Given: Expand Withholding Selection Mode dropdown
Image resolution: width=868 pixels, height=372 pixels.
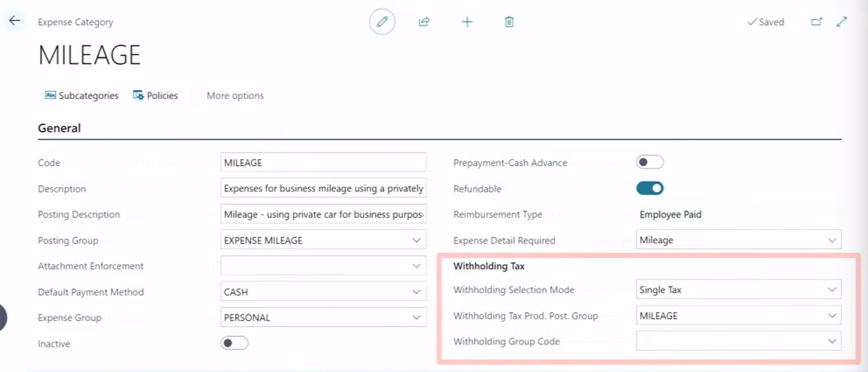Looking at the screenshot, I should (832, 290).
